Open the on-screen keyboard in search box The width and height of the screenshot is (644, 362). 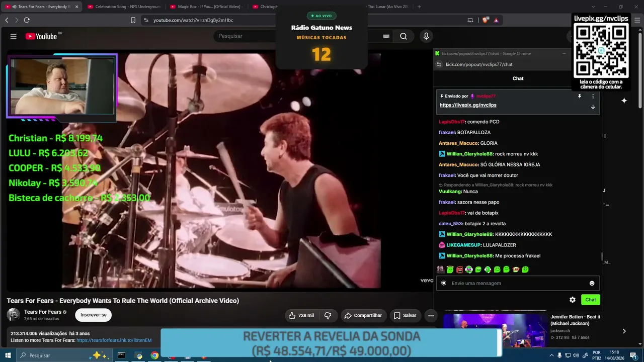tap(386, 36)
